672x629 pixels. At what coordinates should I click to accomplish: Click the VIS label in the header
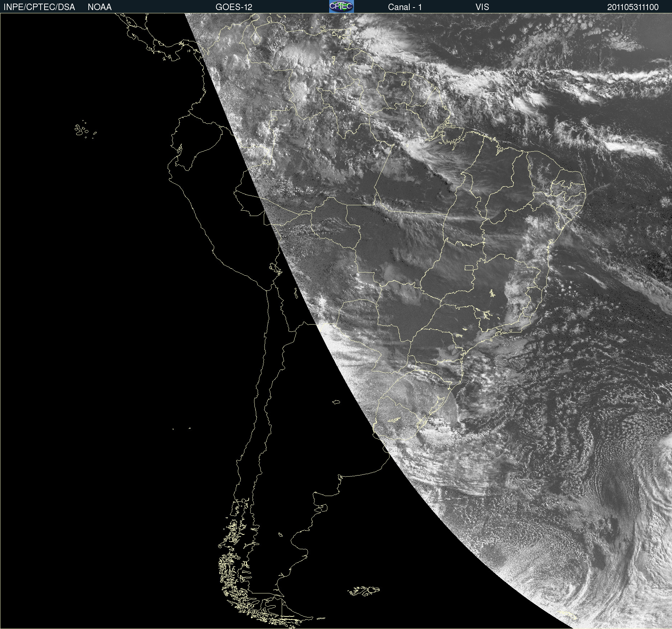(482, 7)
